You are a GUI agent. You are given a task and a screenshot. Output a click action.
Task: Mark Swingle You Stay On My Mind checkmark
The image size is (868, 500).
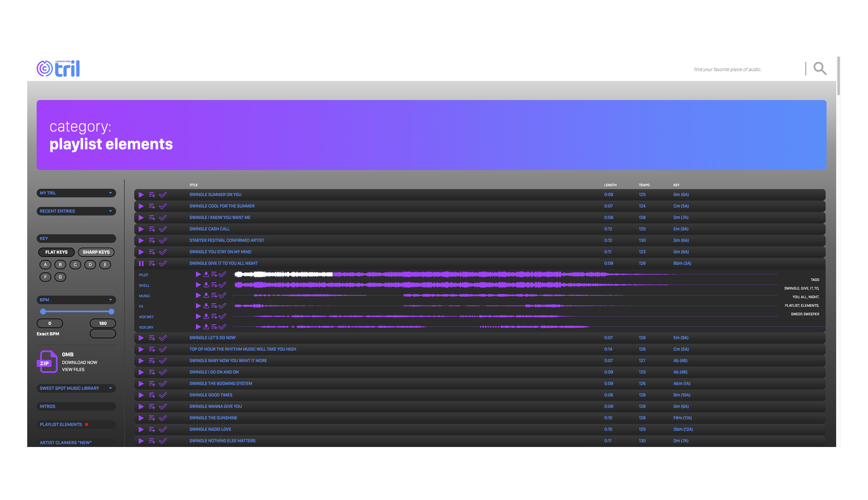click(163, 252)
